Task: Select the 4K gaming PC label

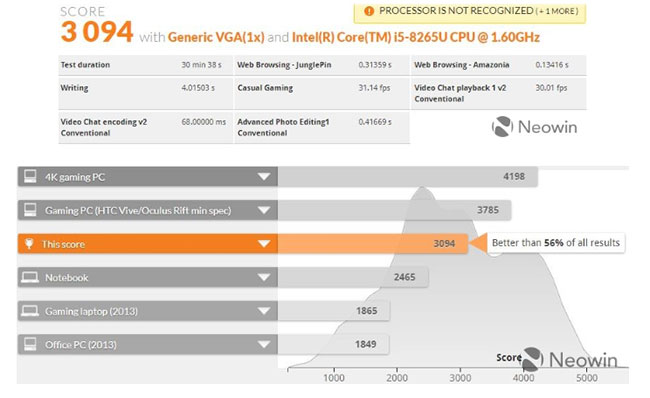Action: [75, 177]
